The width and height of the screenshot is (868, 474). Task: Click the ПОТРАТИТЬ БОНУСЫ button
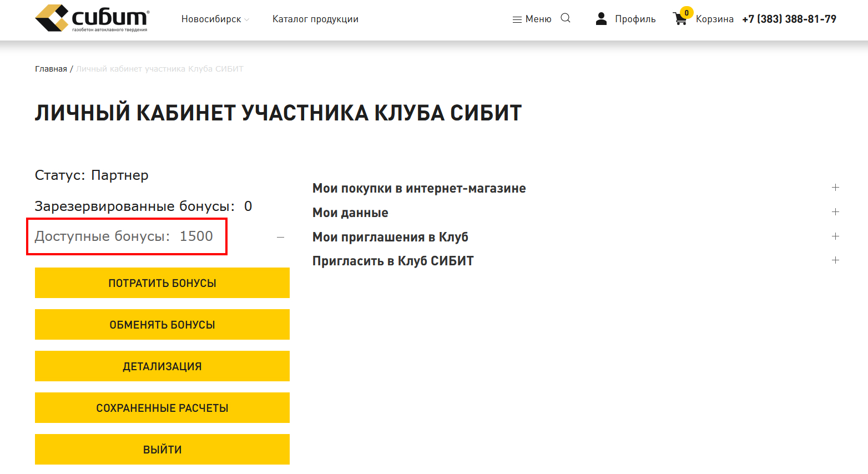[x=162, y=283]
